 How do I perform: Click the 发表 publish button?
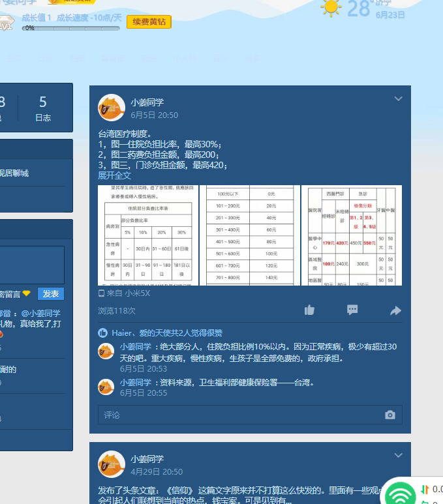click(51, 294)
